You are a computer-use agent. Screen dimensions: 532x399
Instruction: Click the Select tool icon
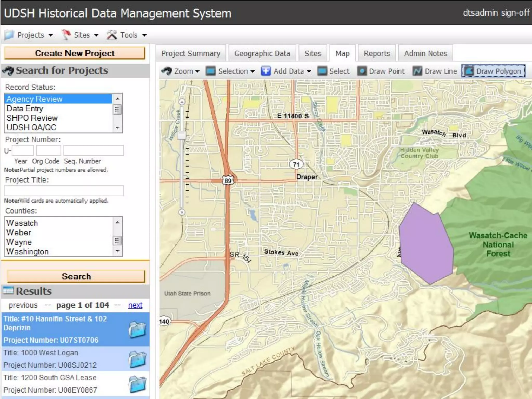pyautogui.click(x=322, y=71)
